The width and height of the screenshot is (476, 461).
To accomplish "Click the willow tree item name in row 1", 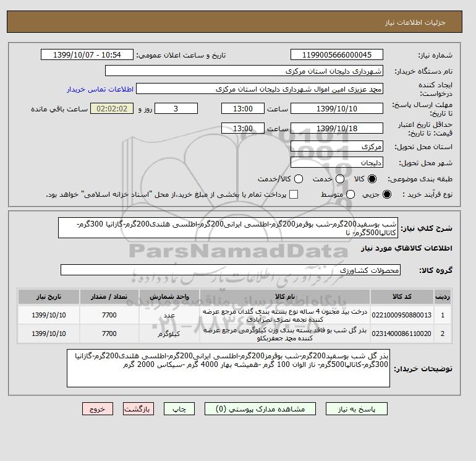I will 285,316.
